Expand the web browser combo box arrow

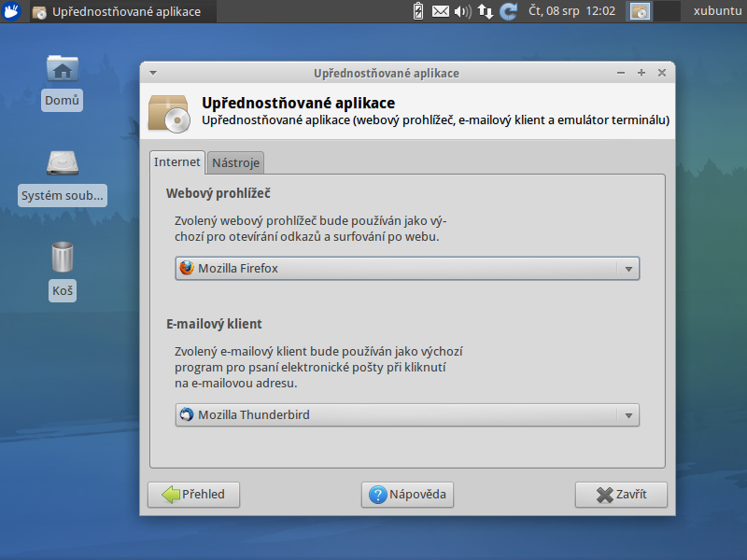[627, 268]
